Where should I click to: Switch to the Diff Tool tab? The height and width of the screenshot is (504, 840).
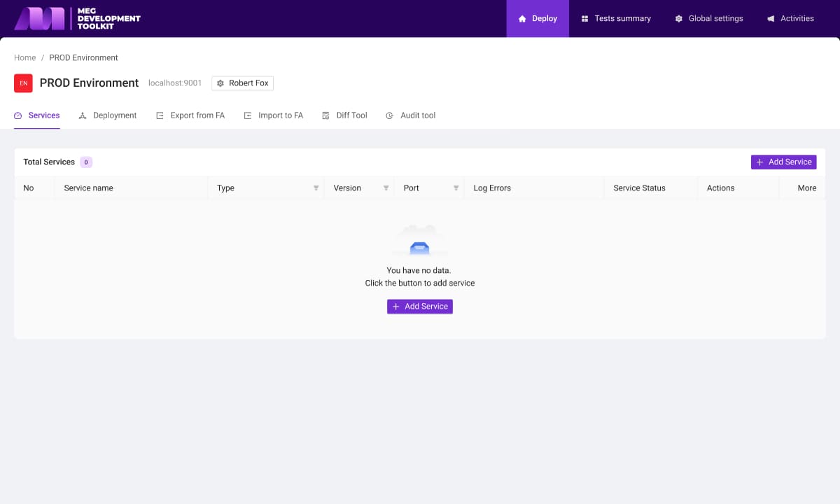[344, 115]
